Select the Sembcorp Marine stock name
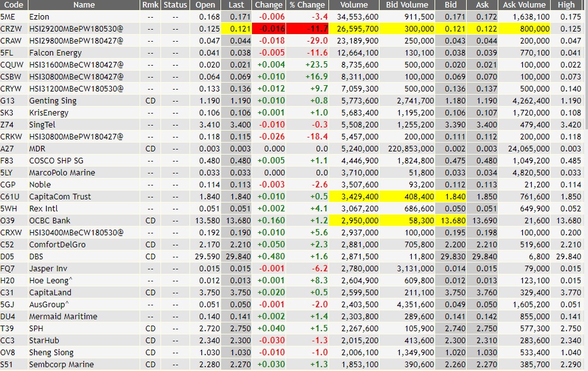 coord(61,365)
